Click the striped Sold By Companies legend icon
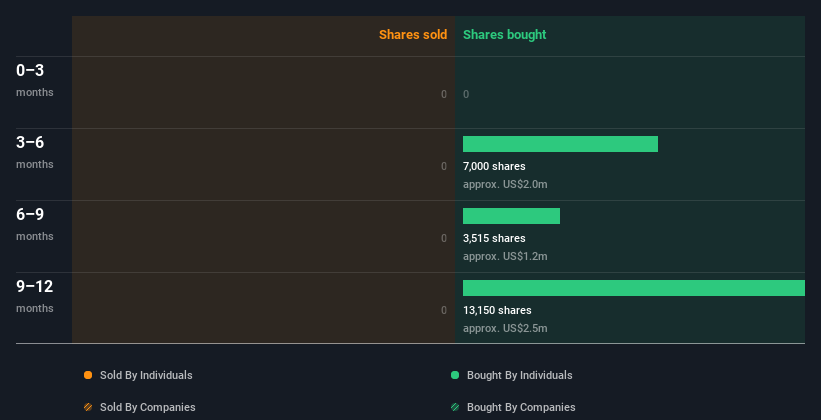Image resolution: width=821 pixels, height=420 pixels. 88,407
